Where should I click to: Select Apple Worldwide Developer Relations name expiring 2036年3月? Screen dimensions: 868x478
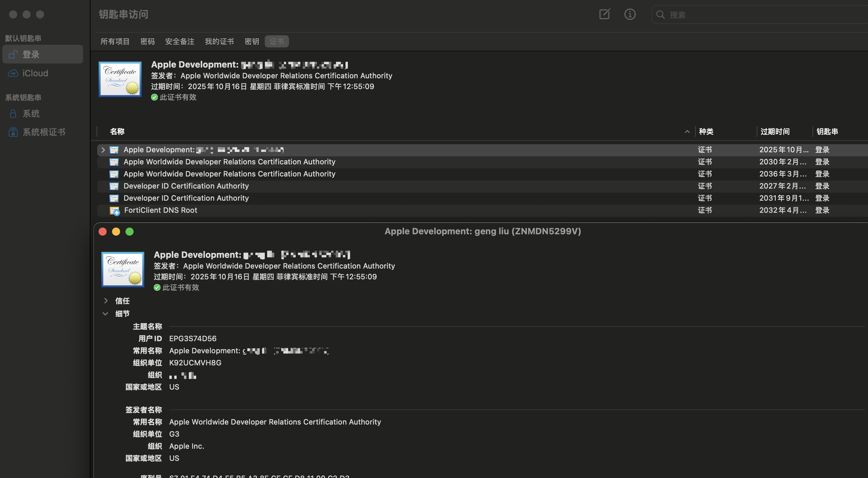click(229, 174)
